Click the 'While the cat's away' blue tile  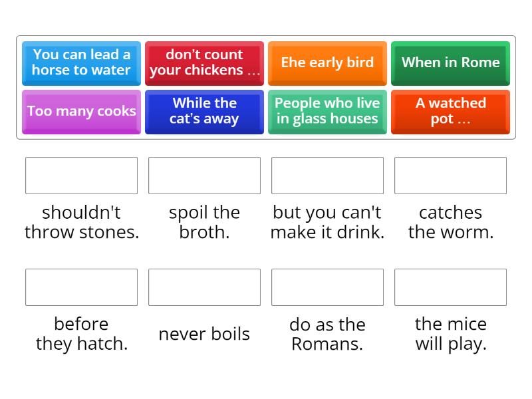click(x=204, y=112)
